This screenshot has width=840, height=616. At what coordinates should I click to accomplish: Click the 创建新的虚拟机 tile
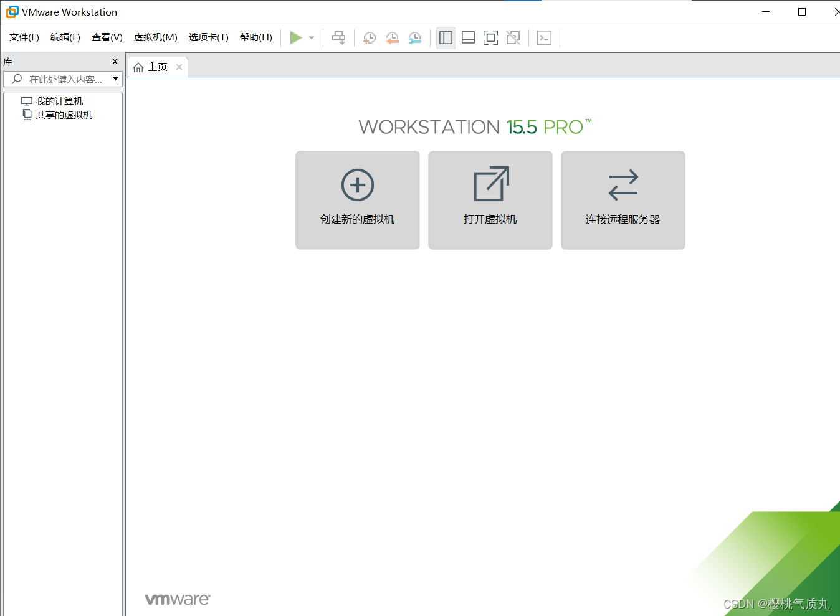tap(358, 200)
